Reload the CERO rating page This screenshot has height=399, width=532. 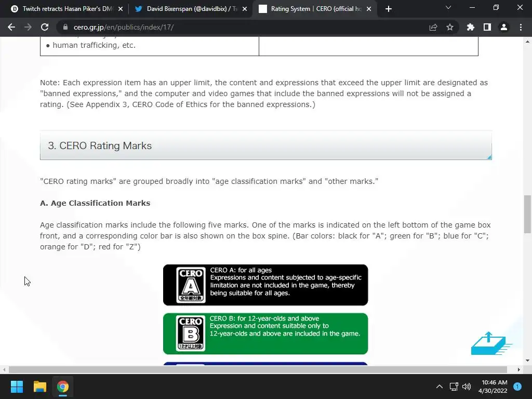click(45, 27)
